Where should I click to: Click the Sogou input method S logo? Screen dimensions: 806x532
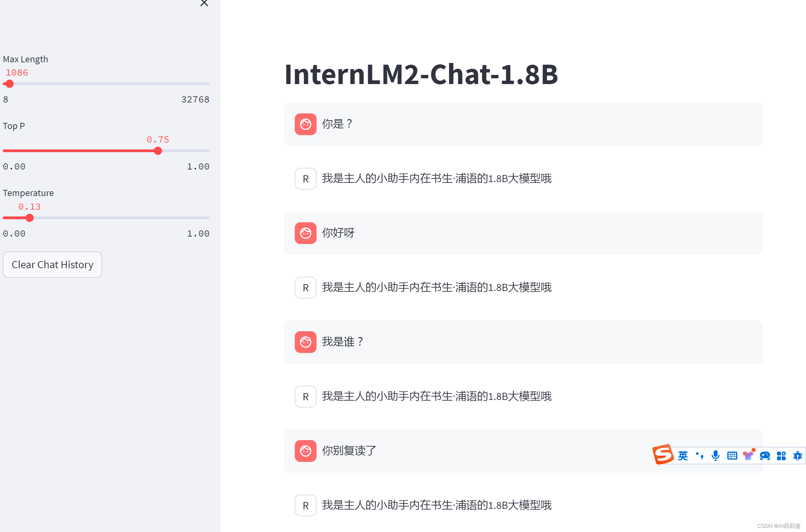663,454
